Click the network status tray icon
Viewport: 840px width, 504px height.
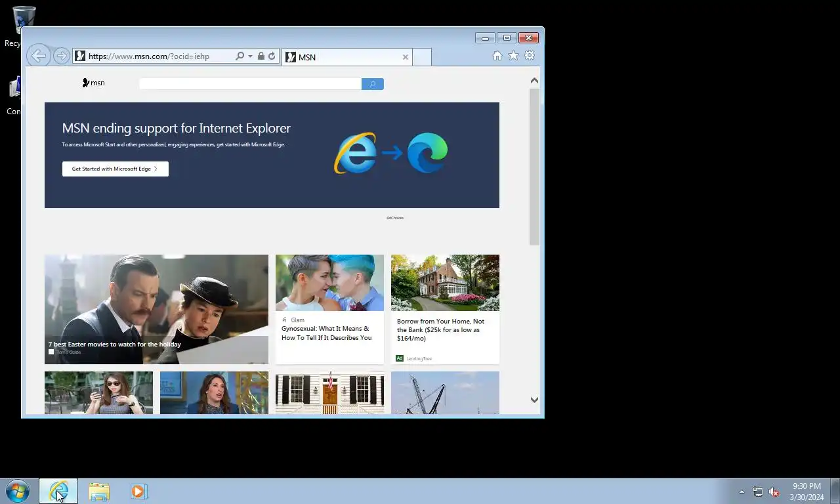758,492
